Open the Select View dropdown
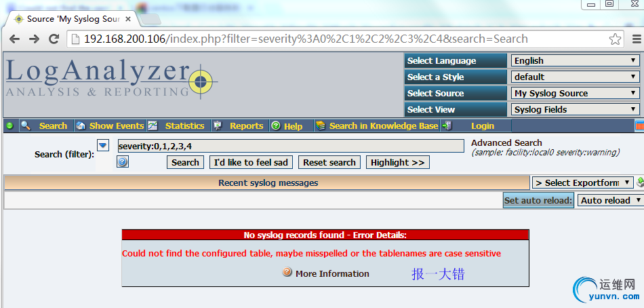This screenshot has height=308, width=644. click(x=575, y=110)
